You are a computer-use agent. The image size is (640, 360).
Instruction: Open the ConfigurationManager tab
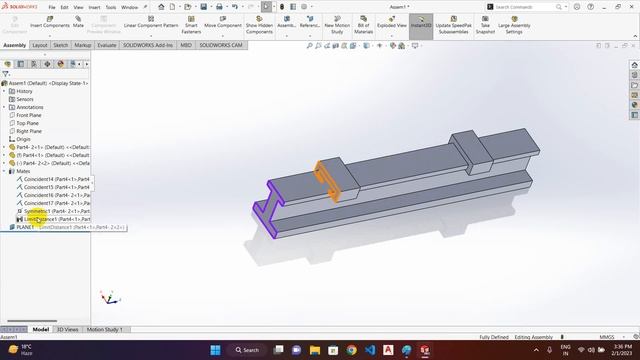34,64
